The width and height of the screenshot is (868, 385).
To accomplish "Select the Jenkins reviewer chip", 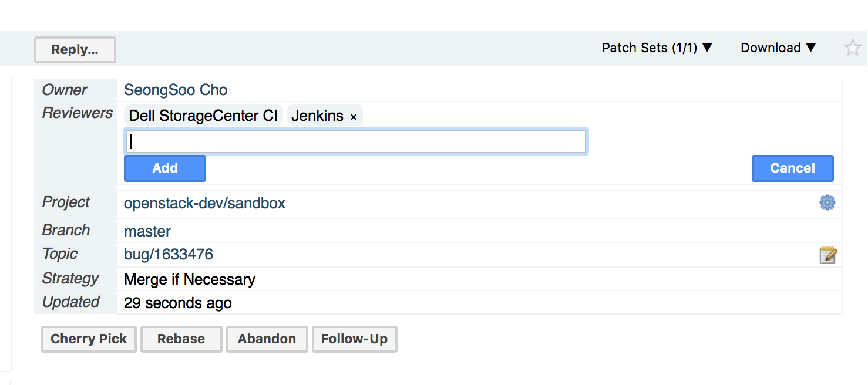I will [317, 116].
